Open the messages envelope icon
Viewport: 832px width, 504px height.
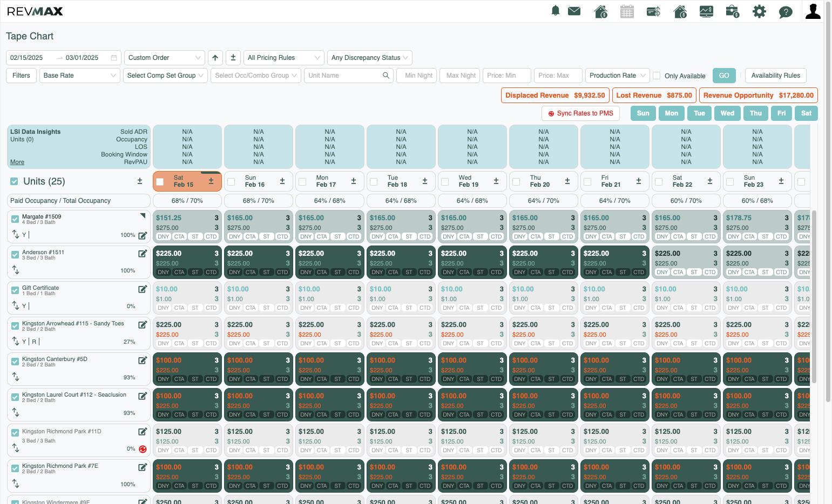[x=574, y=11]
